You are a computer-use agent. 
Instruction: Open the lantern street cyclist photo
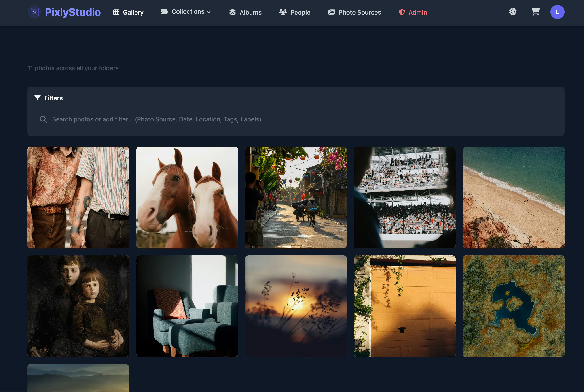click(296, 197)
